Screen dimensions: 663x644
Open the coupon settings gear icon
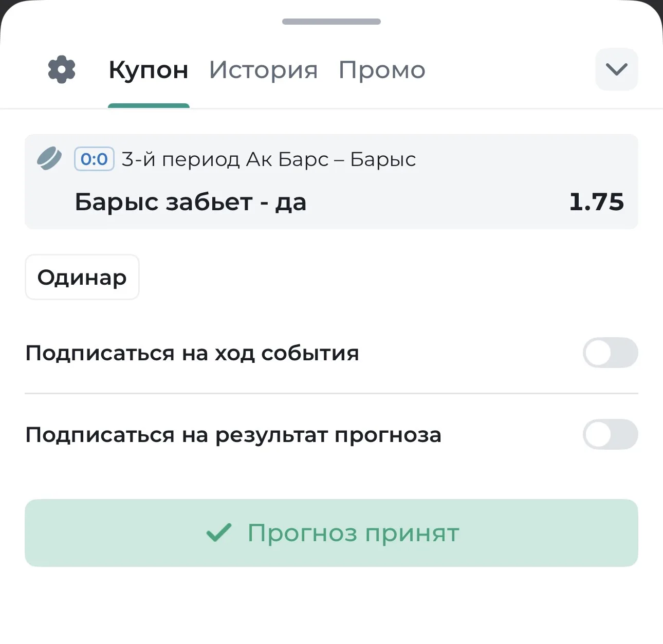point(62,69)
